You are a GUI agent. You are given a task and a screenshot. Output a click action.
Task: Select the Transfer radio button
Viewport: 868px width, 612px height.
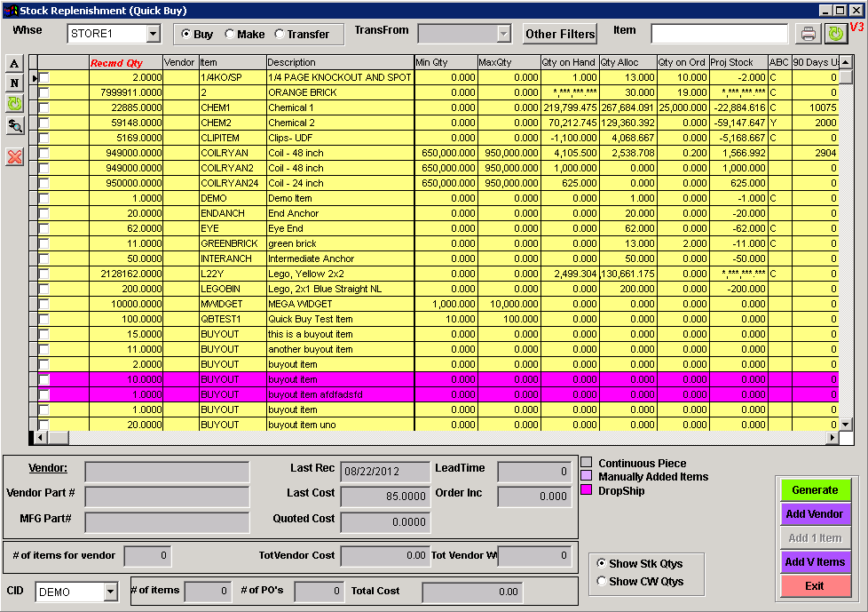point(280,35)
